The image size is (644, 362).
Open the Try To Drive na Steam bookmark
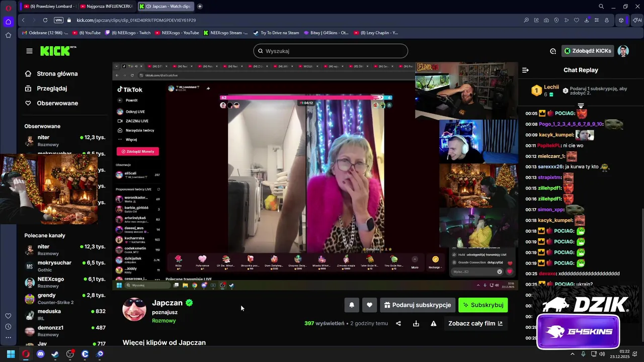click(x=276, y=33)
